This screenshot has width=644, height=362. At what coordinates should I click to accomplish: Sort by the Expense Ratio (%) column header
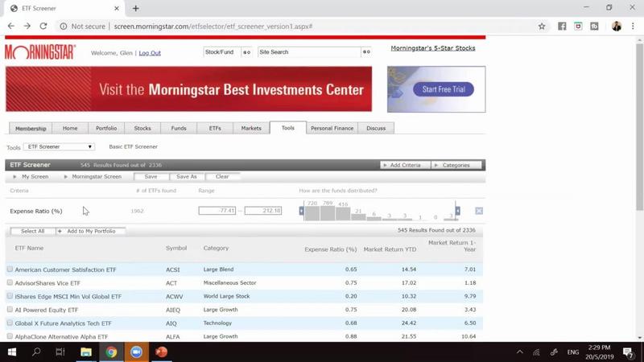[x=331, y=249]
